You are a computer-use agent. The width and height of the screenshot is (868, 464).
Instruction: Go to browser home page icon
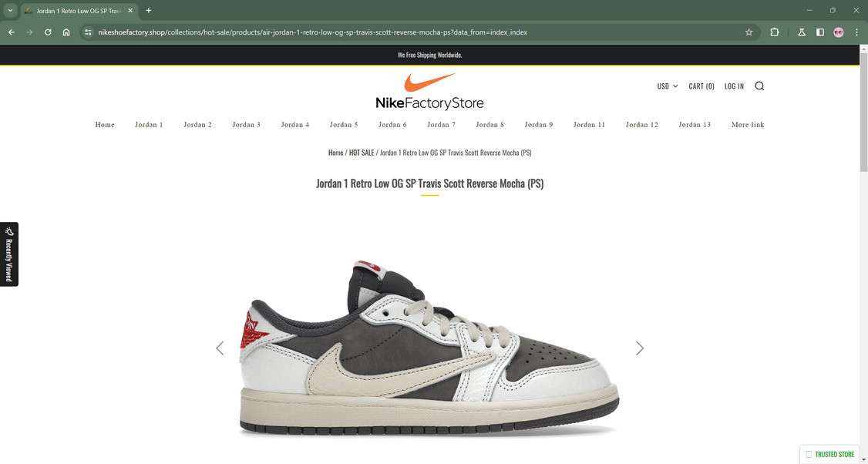point(66,32)
